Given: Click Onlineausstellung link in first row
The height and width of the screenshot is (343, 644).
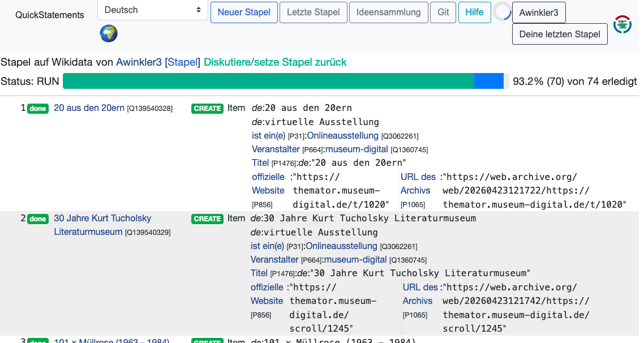Looking at the screenshot, I should (x=342, y=136).
